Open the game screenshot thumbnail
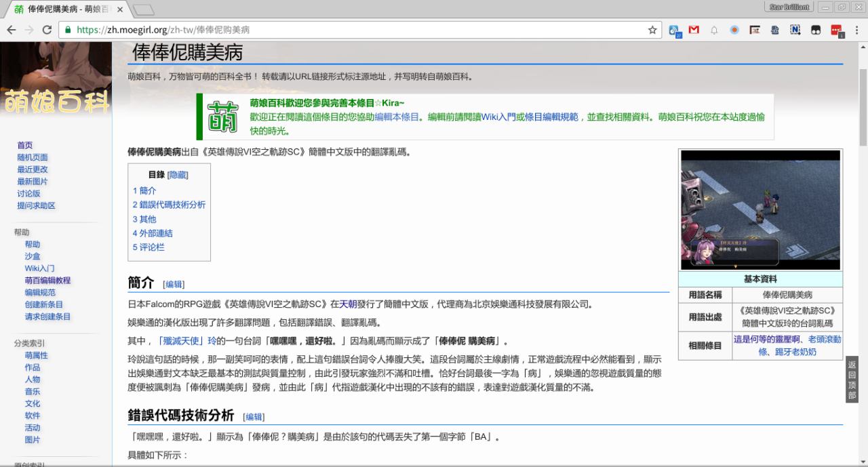Image resolution: width=868 pixels, height=467 pixels. 760,210
